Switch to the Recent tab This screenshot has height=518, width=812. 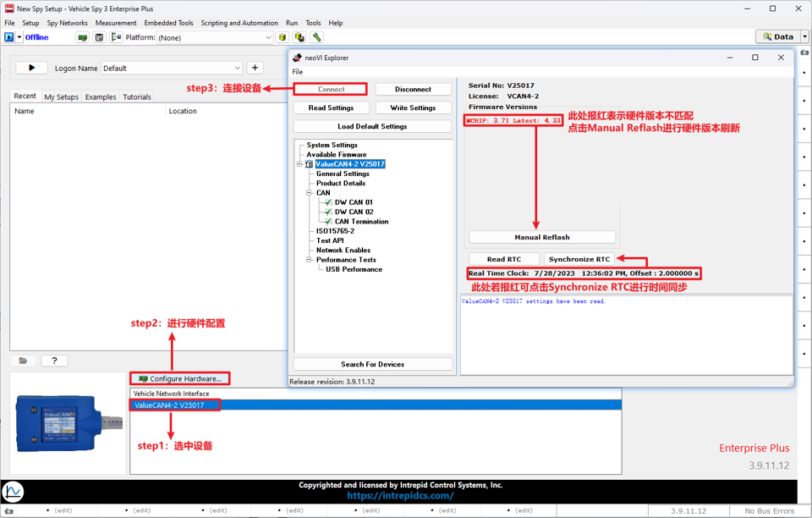point(25,96)
